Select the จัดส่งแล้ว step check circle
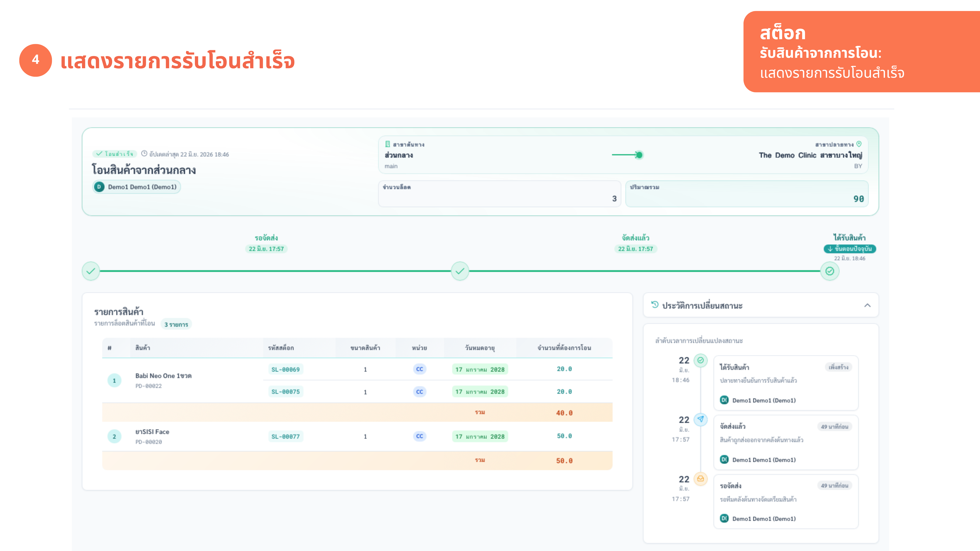Screen dimensions: 980x551 [460, 271]
